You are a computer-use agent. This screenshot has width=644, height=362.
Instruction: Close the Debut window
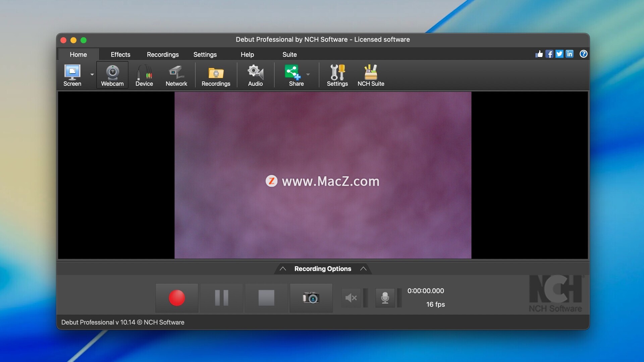point(63,40)
